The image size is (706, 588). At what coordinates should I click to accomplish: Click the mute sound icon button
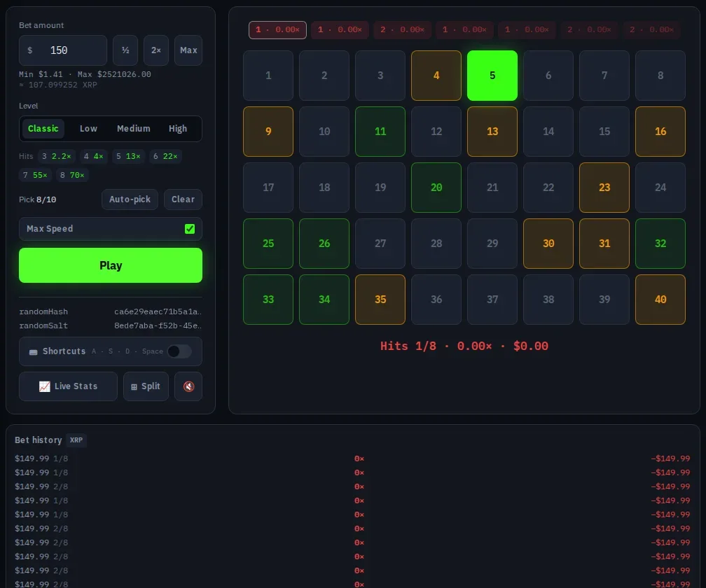[x=188, y=386]
